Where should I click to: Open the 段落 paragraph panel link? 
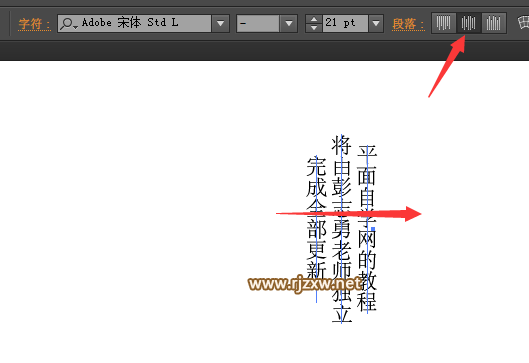click(x=408, y=24)
